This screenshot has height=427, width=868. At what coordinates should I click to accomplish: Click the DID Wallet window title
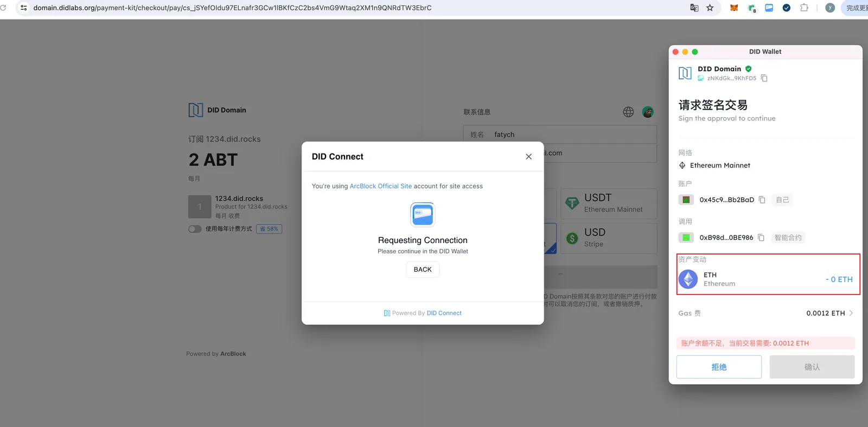(765, 52)
